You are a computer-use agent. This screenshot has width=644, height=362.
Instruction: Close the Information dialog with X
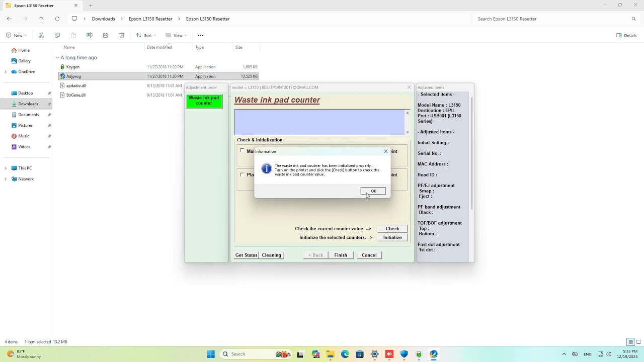tap(386, 151)
